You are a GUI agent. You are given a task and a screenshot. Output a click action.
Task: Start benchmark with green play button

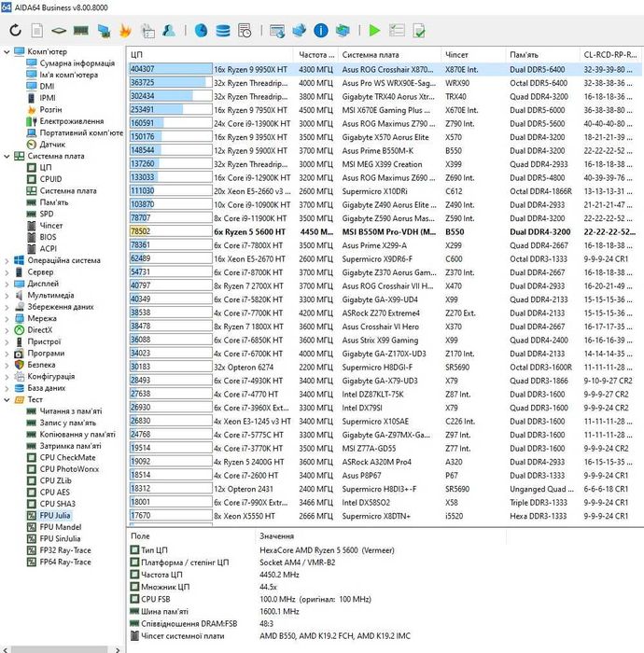point(374,31)
